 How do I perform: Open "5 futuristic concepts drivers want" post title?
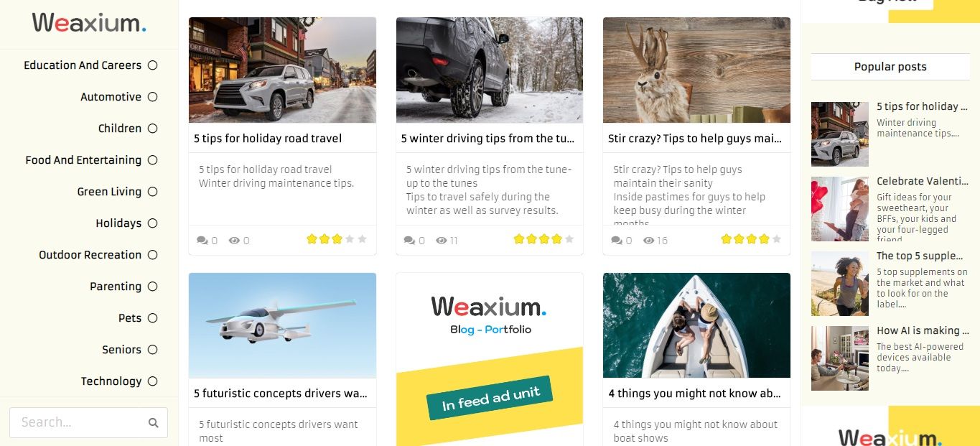(x=281, y=394)
